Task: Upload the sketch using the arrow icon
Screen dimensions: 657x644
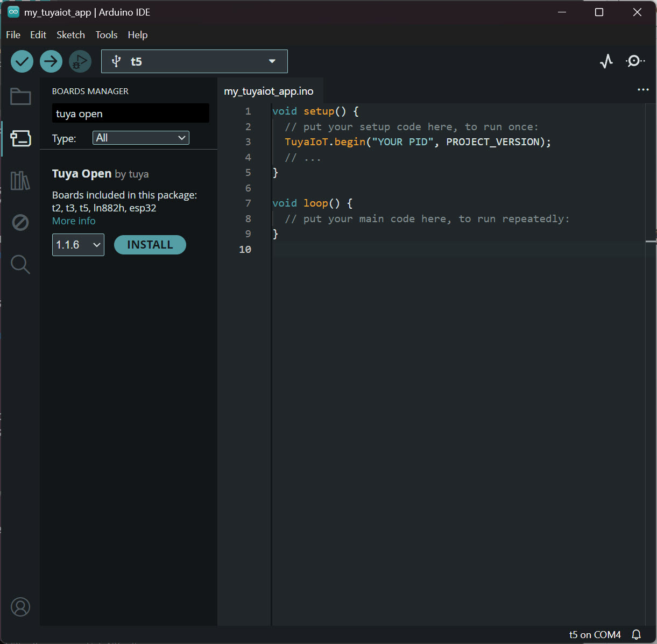Action: click(51, 61)
